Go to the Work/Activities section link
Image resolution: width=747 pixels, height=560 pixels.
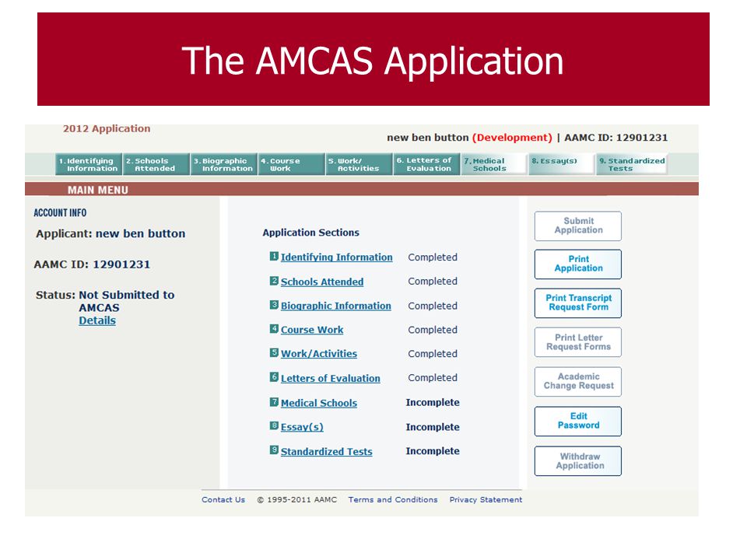pos(319,354)
